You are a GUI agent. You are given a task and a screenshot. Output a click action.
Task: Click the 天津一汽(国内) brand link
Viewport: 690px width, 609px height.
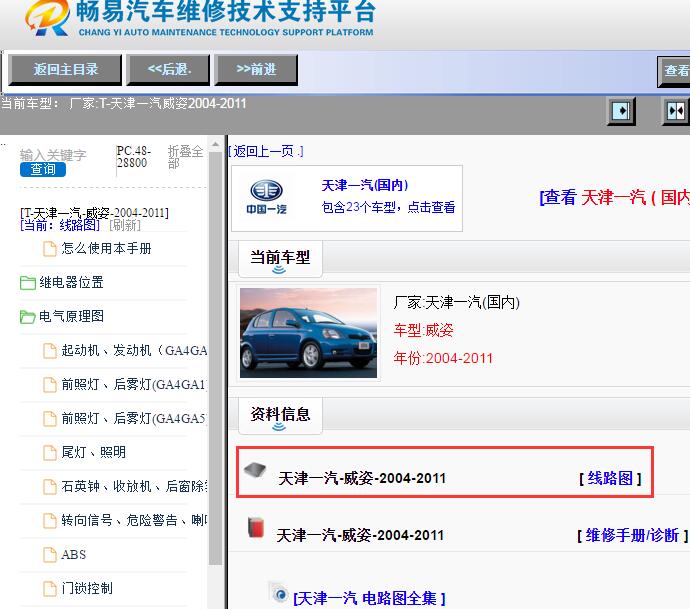click(365, 185)
